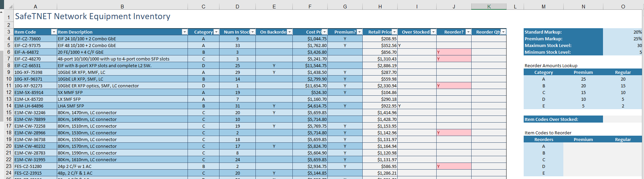Click item code E1M-CW-28966 cell

point(35,133)
